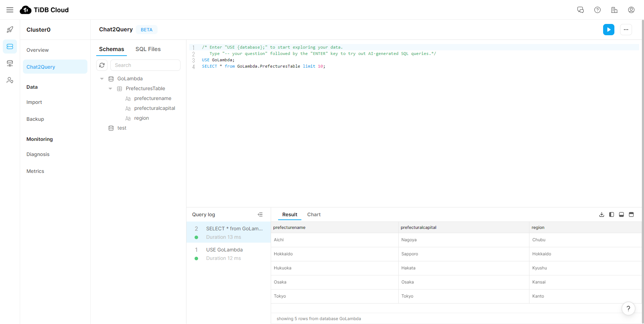Maximize result panel to full layout
Image resolution: width=644 pixels, height=324 pixels.
pos(631,214)
